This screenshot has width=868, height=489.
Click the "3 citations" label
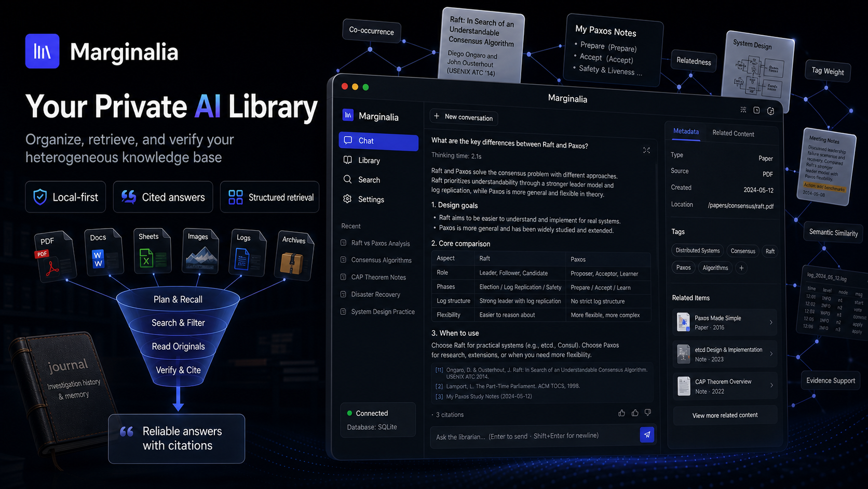[x=450, y=415]
